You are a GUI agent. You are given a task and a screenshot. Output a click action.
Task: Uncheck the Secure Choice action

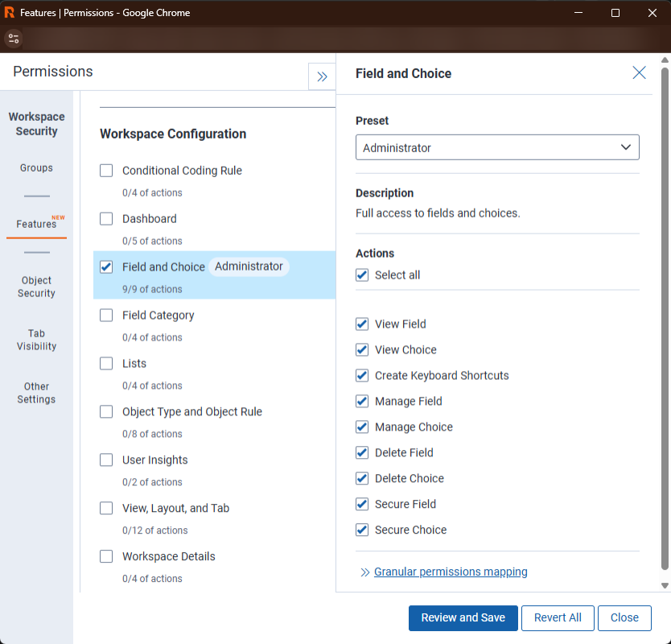pyautogui.click(x=362, y=530)
